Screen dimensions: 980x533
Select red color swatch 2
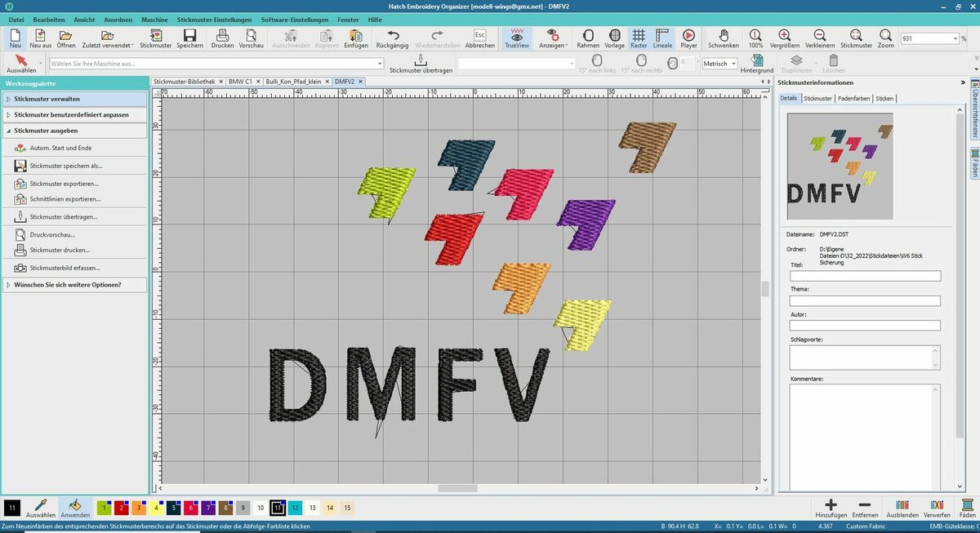click(x=121, y=508)
